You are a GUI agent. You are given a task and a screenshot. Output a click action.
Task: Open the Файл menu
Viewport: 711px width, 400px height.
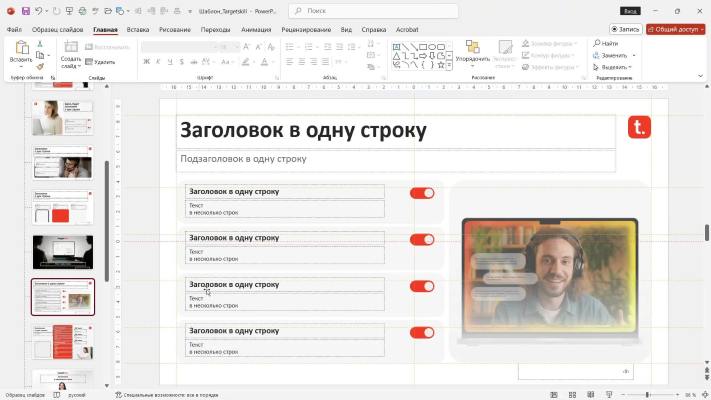coord(14,29)
